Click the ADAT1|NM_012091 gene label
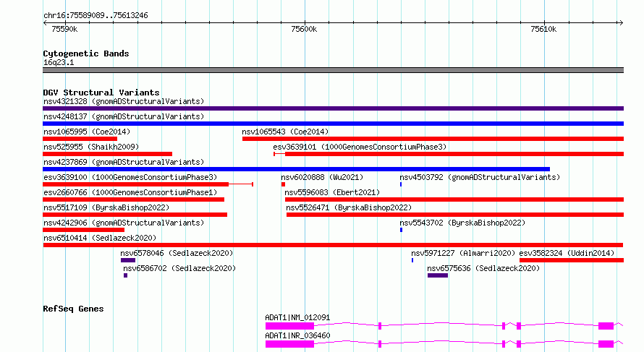 click(297, 317)
